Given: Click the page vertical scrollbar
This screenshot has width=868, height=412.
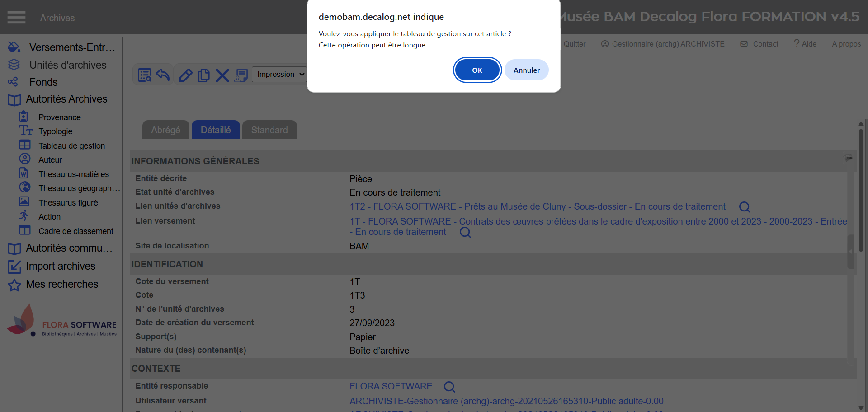Looking at the screenshot, I should (861, 190).
